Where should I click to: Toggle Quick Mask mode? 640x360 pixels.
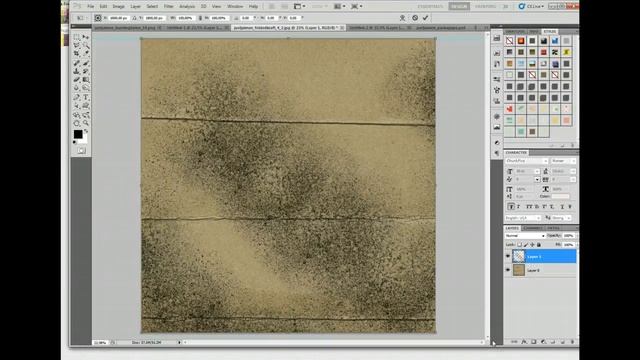point(81,151)
